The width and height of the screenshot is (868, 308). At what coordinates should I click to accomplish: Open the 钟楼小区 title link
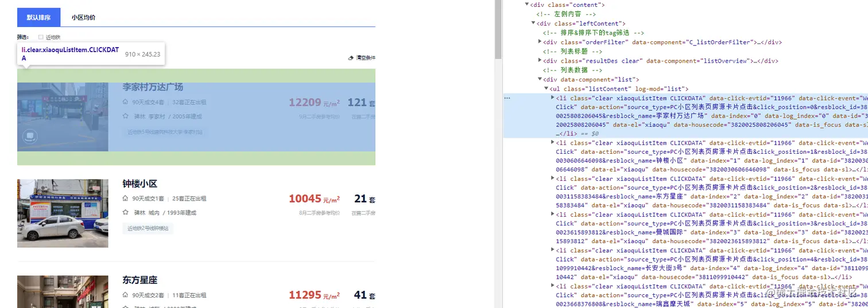click(139, 184)
